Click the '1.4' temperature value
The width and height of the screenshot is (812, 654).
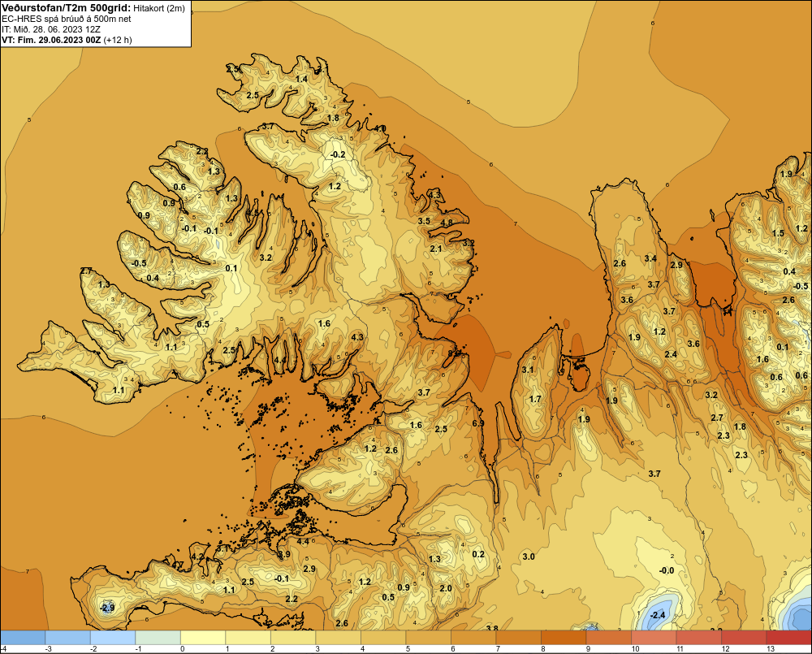pyautogui.click(x=301, y=80)
